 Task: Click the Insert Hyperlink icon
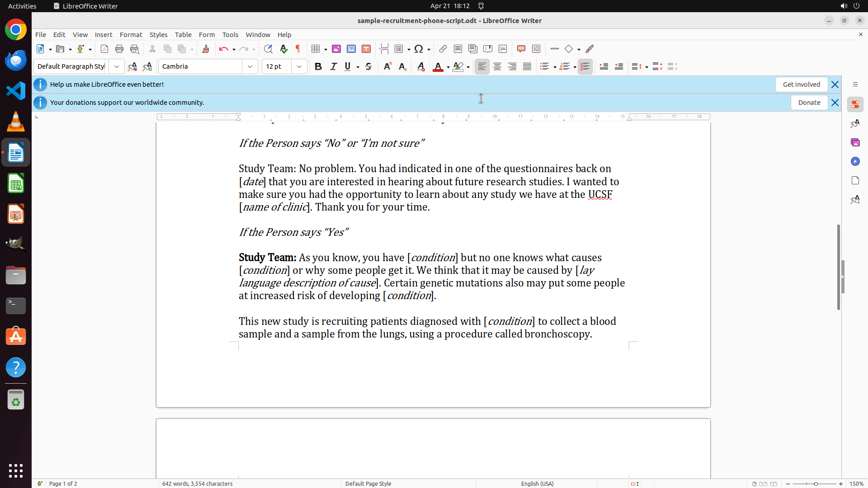443,49
